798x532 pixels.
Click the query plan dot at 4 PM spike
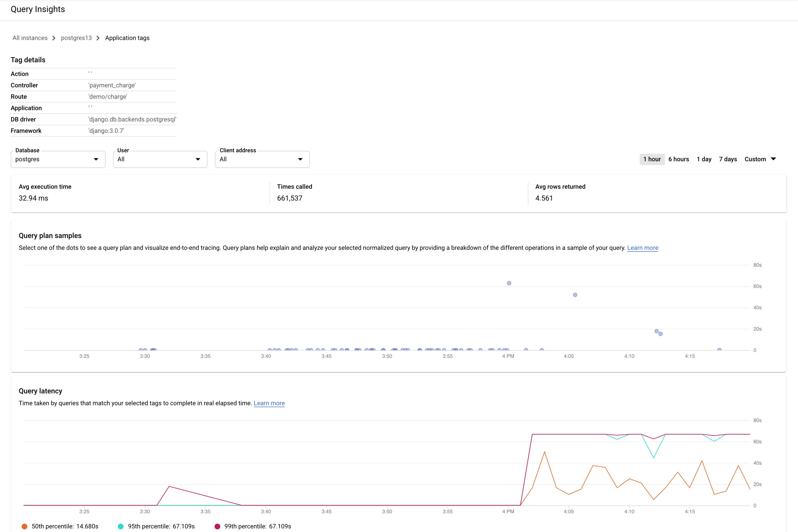[x=509, y=283]
